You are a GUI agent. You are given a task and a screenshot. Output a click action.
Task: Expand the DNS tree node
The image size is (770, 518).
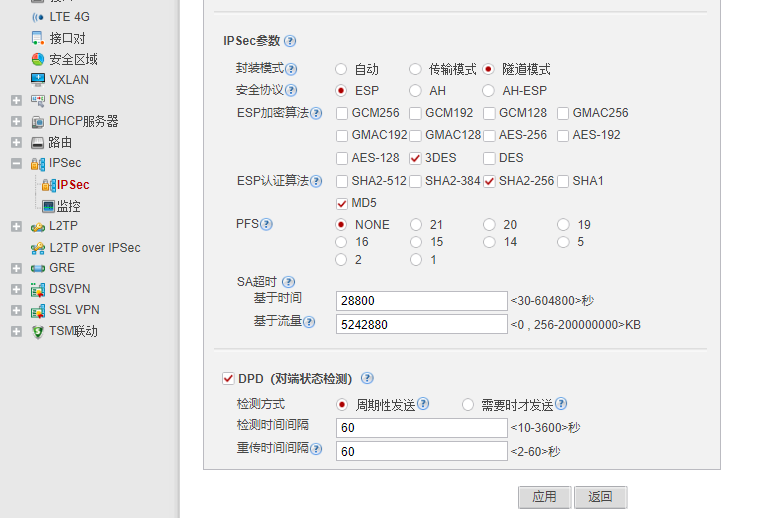(x=16, y=100)
